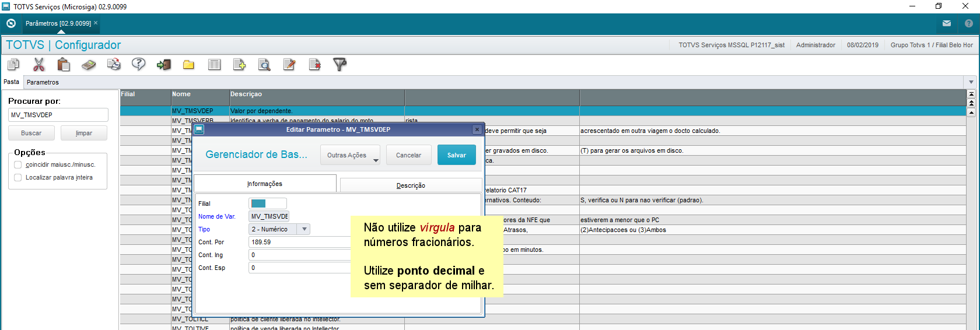Click the Copy documents toolbar icon
This screenshot has width=980, height=330.
tap(13, 64)
